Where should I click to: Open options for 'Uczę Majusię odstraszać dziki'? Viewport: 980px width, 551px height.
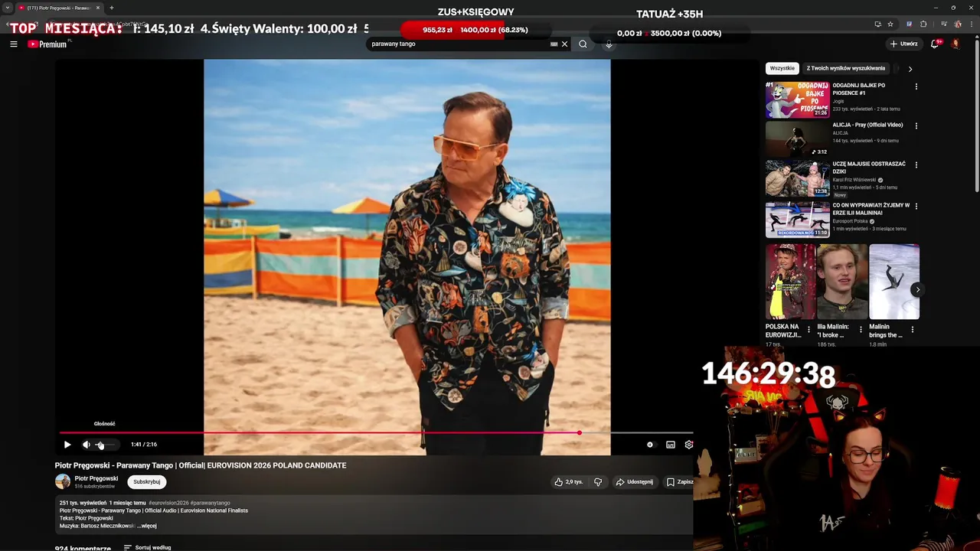[916, 165]
